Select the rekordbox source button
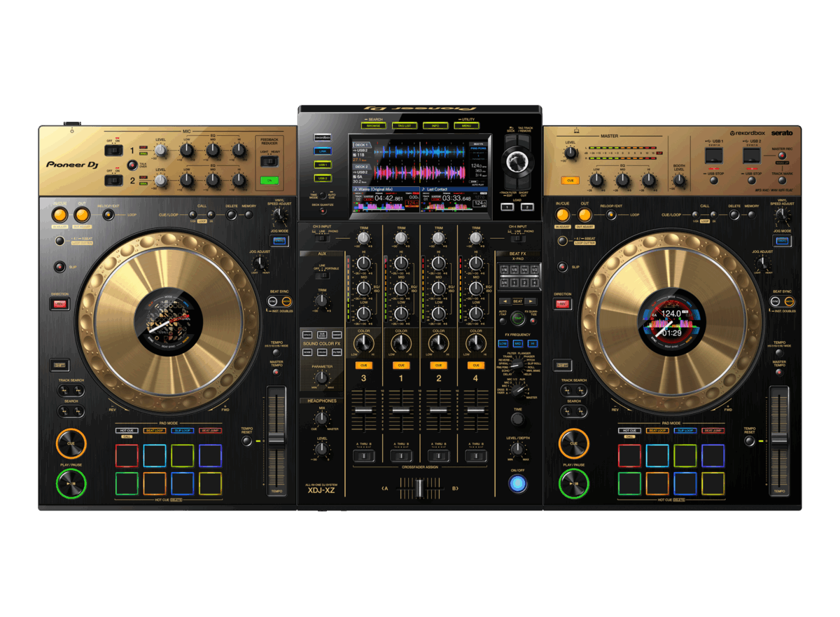 [322, 138]
